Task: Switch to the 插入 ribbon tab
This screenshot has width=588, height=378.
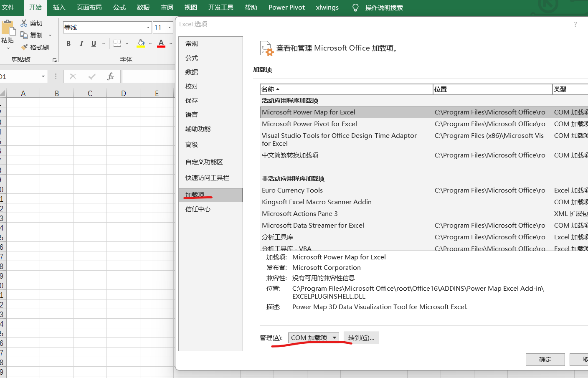Action: click(59, 8)
